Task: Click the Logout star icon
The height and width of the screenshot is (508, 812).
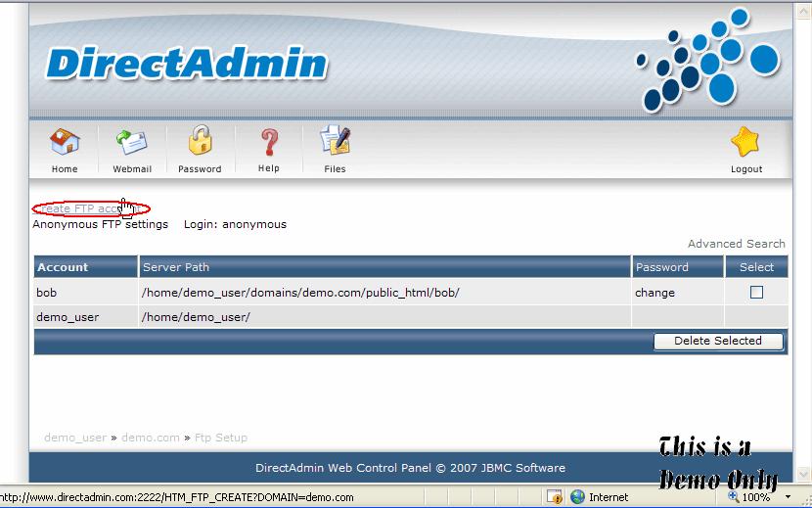Action: point(744,142)
